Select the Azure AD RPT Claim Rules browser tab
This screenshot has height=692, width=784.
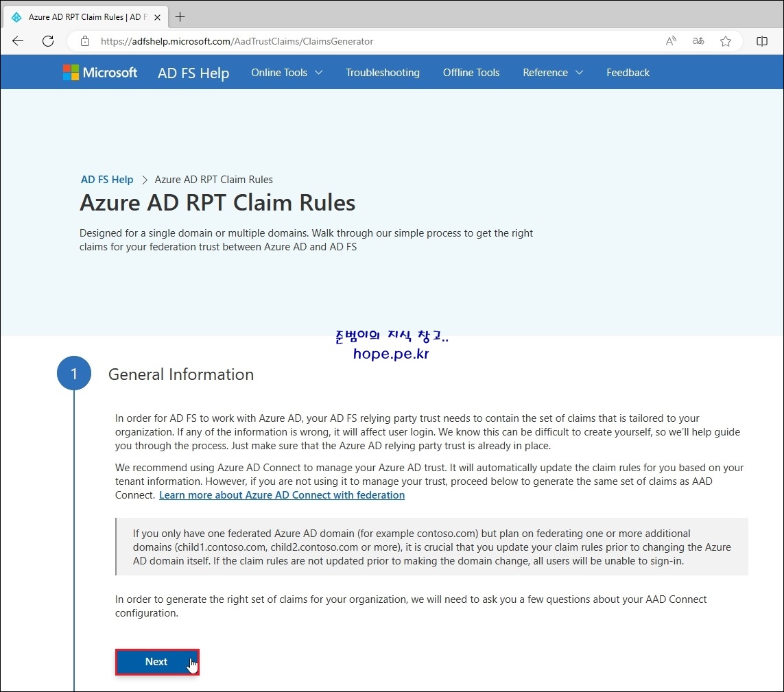(85, 17)
